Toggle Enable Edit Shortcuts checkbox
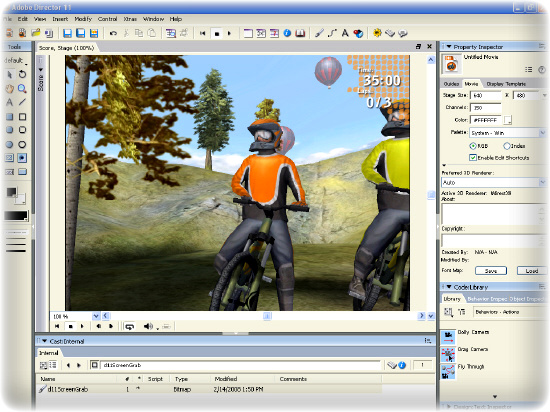 [x=473, y=158]
